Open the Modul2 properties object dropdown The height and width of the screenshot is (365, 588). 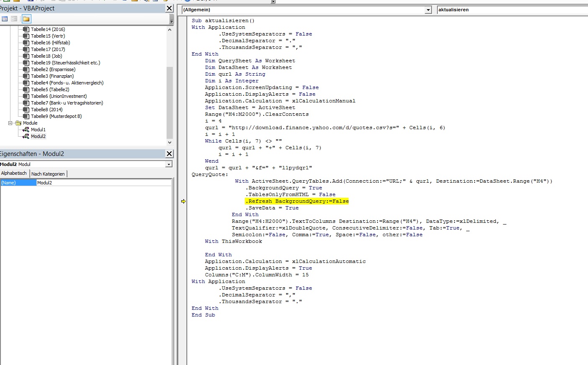(169, 164)
